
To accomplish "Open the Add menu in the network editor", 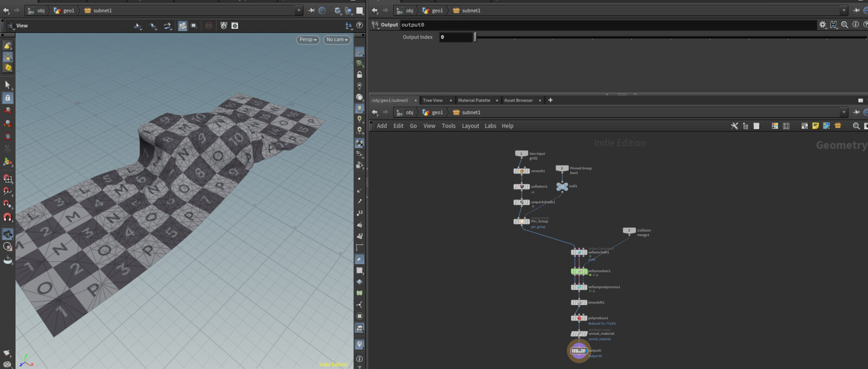I will point(382,126).
